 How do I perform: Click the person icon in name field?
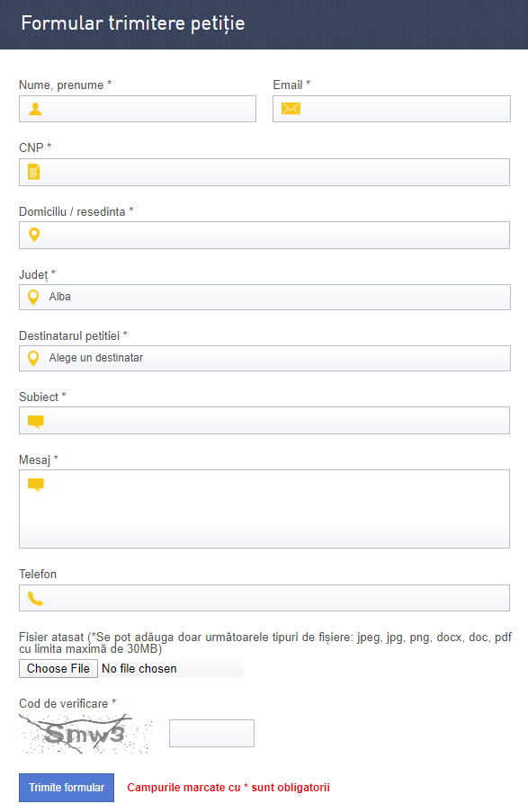(35, 109)
